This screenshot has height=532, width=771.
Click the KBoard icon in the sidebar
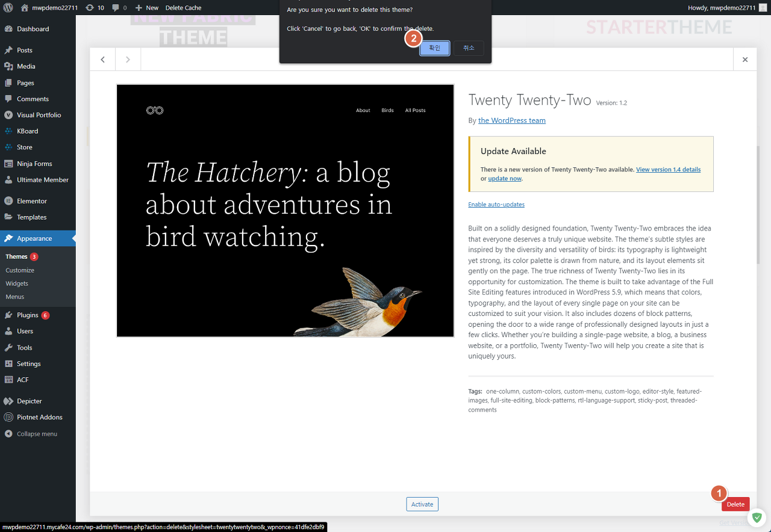pyautogui.click(x=8, y=131)
